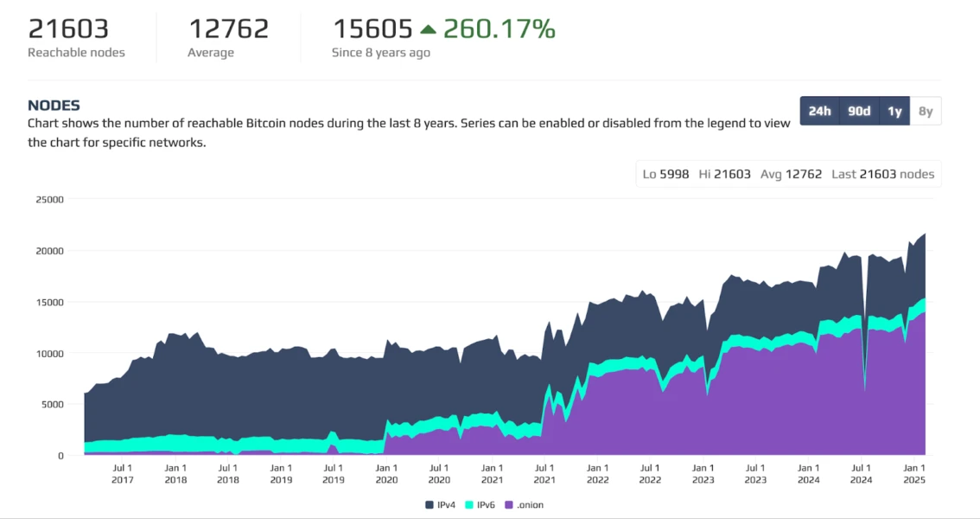Click the Hi 21603 value in summary
Viewport: 980px width, 519px height.
[724, 174]
